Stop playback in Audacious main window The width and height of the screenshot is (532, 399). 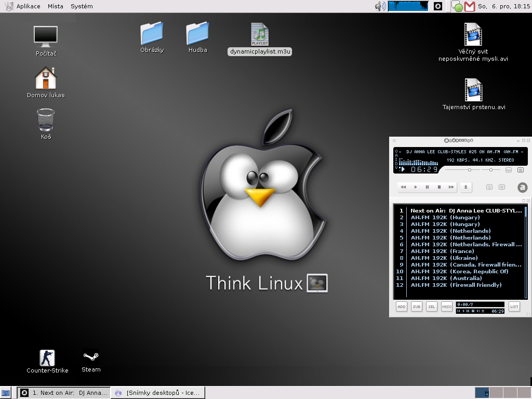coord(439,187)
